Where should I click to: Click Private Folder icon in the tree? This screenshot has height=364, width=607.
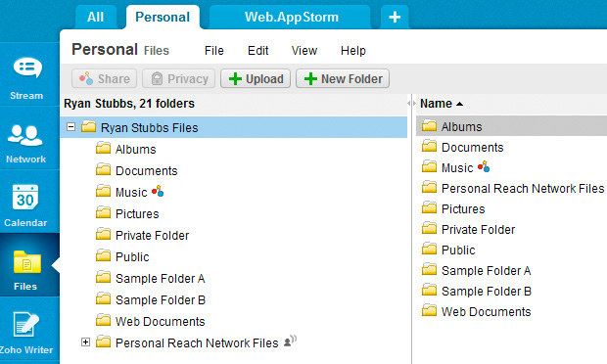[x=103, y=235]
